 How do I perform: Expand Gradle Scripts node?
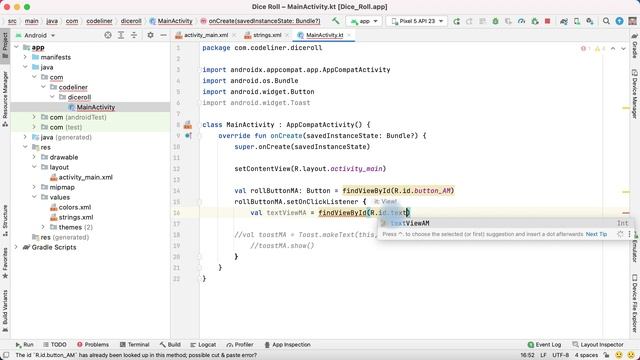(16, 247)
